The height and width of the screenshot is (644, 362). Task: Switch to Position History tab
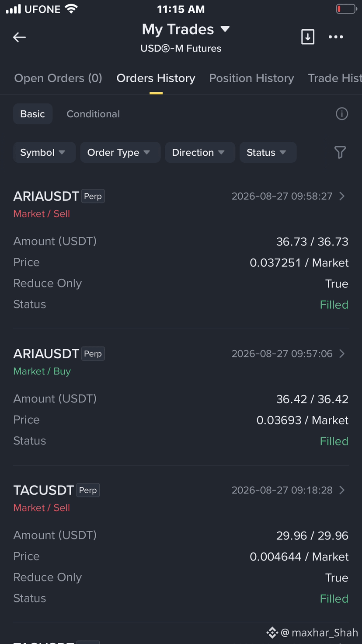(x=251, y=78)
